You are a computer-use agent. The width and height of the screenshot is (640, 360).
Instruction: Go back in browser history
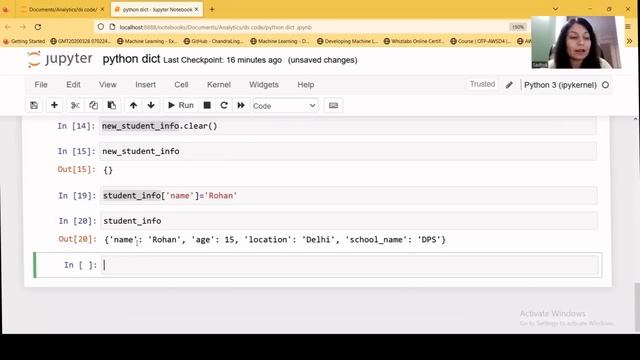[x=8, y=27]
